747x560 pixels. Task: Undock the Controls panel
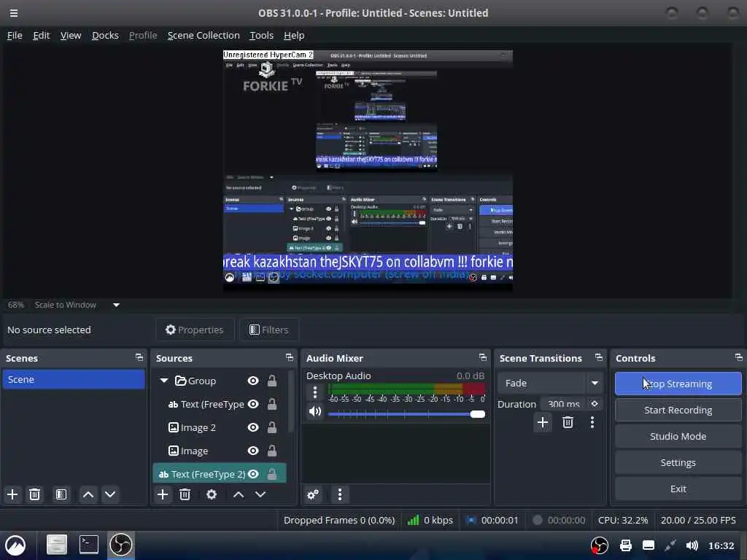[739, 357]
